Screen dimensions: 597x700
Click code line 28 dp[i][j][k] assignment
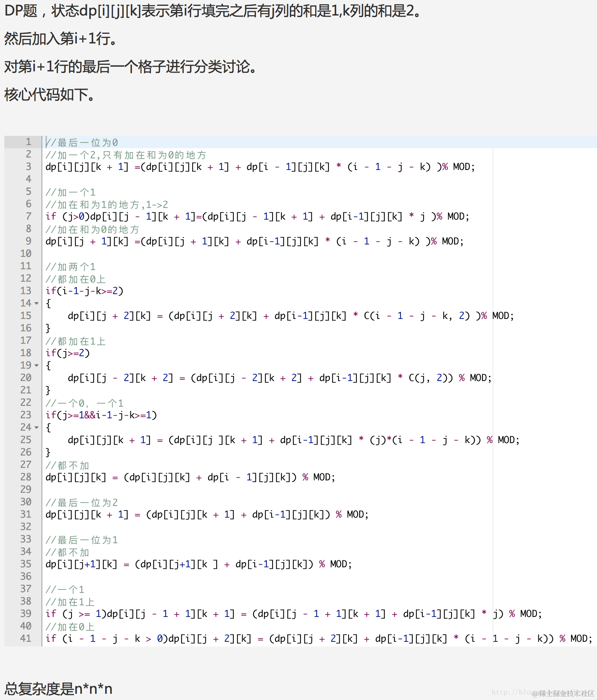click(190, 477)
